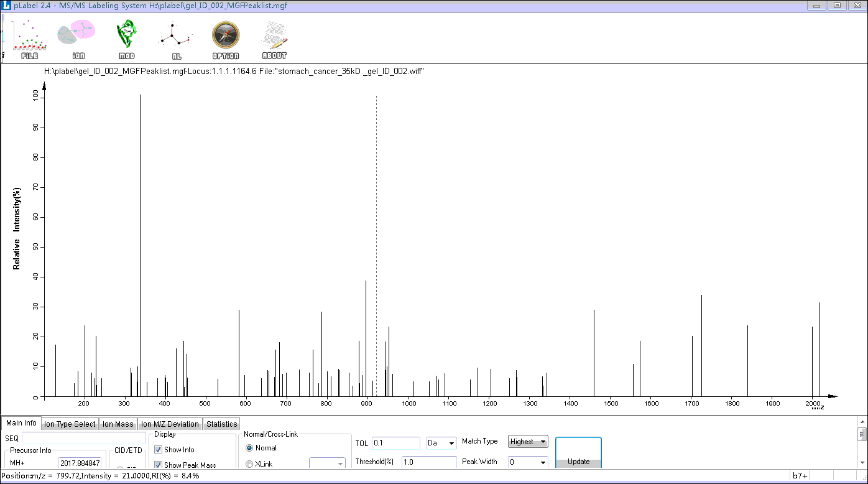Click the Threshold(%) value field
The image size is (868, 484).
[x=429, y=462]
